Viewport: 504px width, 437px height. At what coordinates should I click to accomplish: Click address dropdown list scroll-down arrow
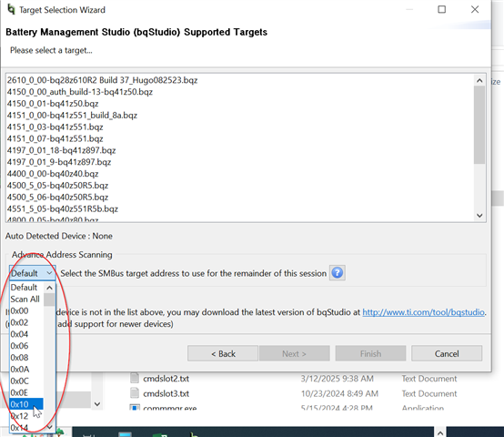pos(49,427)
